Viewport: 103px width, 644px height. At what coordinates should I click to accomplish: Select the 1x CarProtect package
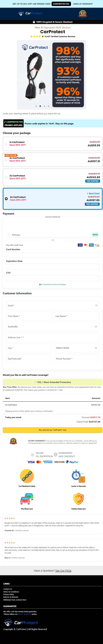pos(52,144)
